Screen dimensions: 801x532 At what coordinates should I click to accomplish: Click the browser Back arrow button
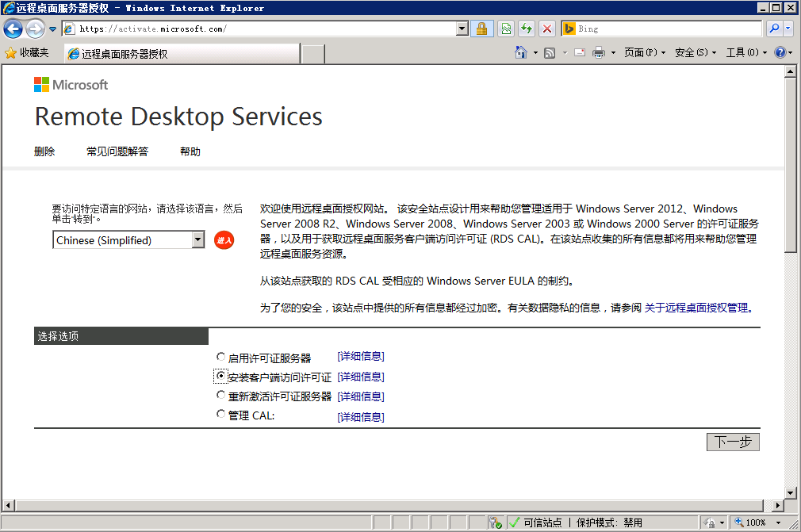(13, 29)
